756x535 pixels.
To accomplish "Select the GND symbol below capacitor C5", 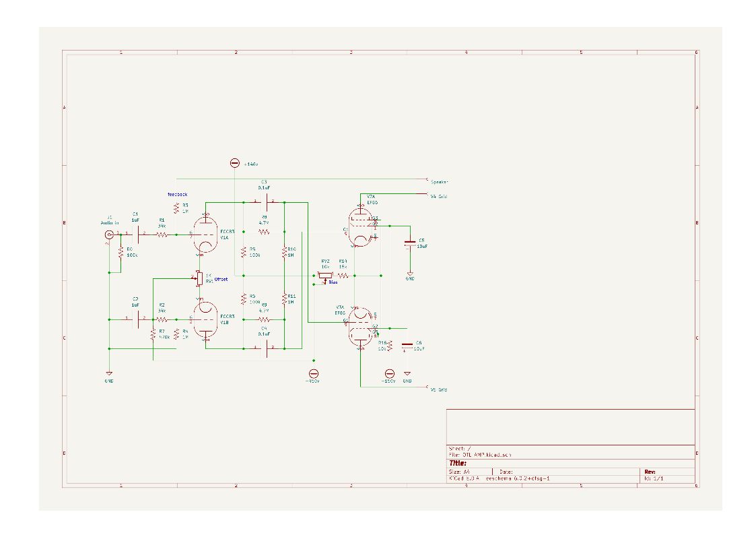I will coord(410,274).
